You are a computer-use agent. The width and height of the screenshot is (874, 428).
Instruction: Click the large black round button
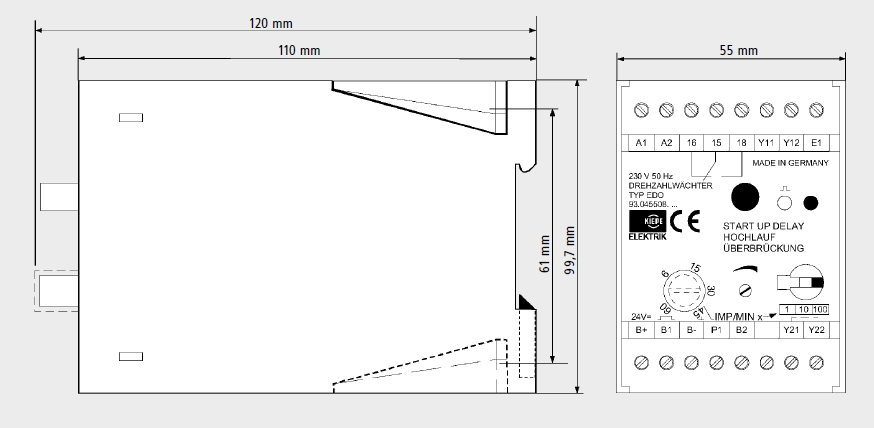coord(743,195)
